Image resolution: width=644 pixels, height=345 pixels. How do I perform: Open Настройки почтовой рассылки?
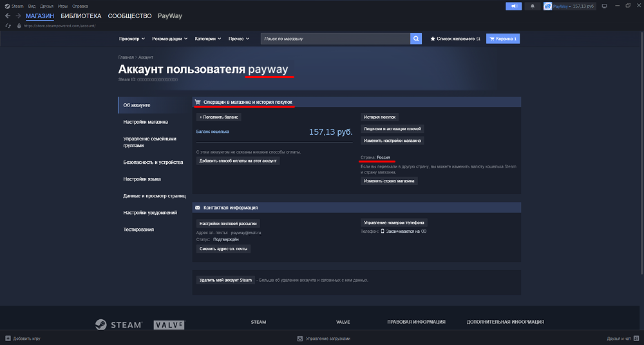[x=228, y=224]
